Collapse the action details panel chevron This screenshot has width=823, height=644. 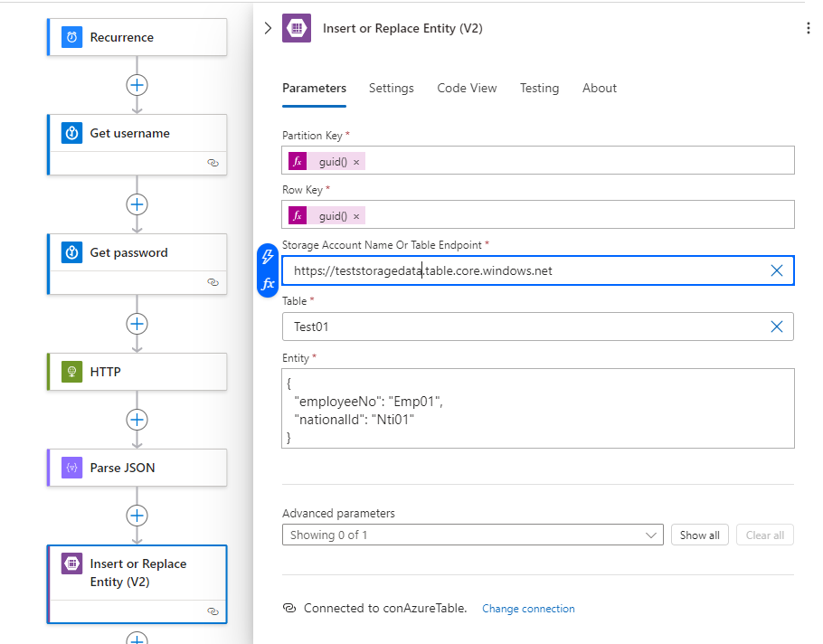268,28
